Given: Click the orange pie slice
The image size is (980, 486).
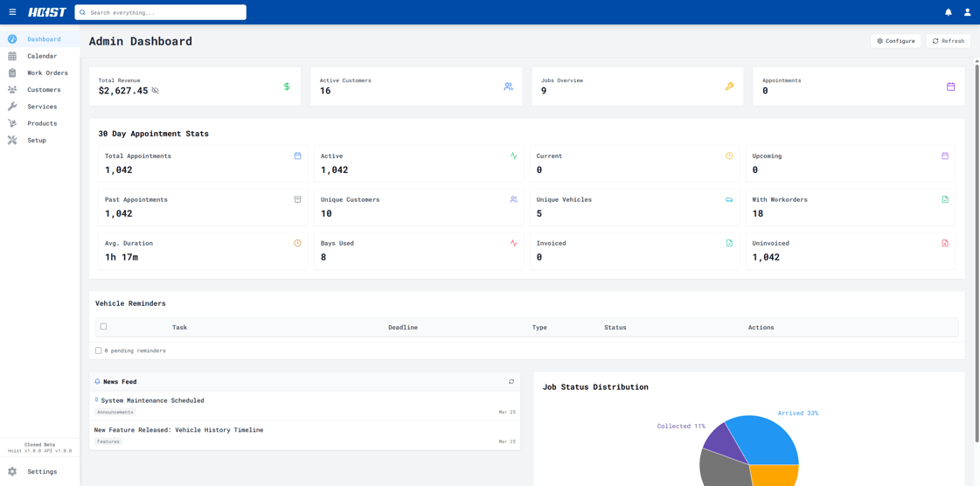Looking at the screenshot, I should 775,475.
